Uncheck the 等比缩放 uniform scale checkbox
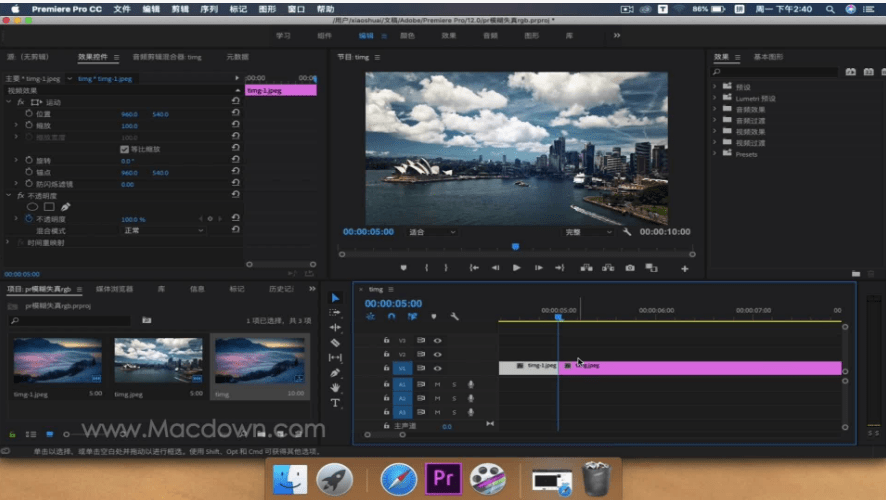 coord(124,149)
